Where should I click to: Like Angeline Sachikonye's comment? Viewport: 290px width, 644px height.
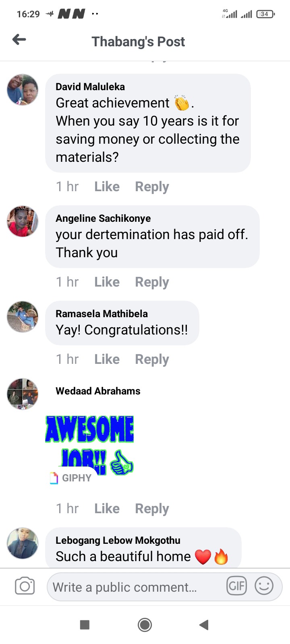click(107, 282)
